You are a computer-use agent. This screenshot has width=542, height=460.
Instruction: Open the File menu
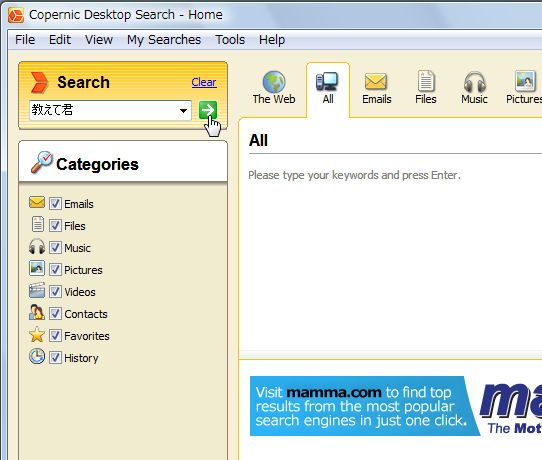(x=25, y=40)
